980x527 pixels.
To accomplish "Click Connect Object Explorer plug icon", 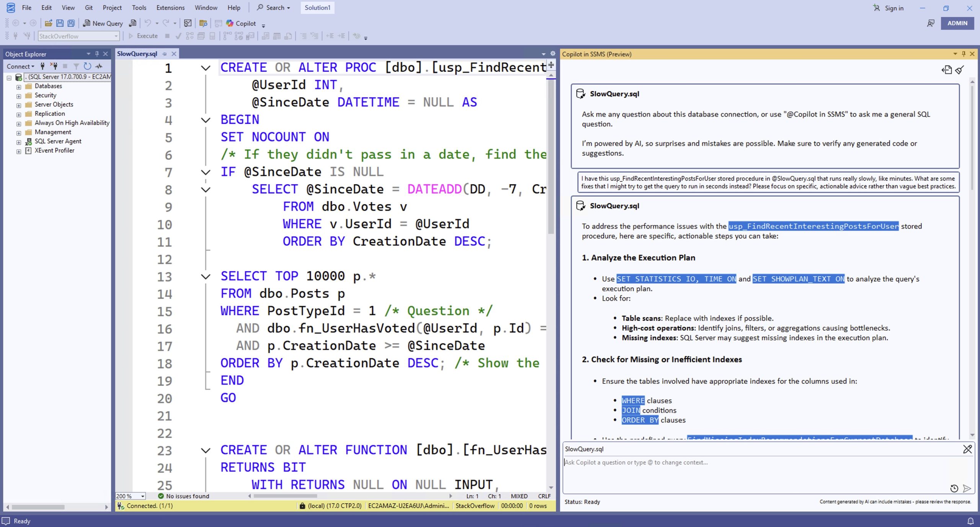I will pos(42,66).
